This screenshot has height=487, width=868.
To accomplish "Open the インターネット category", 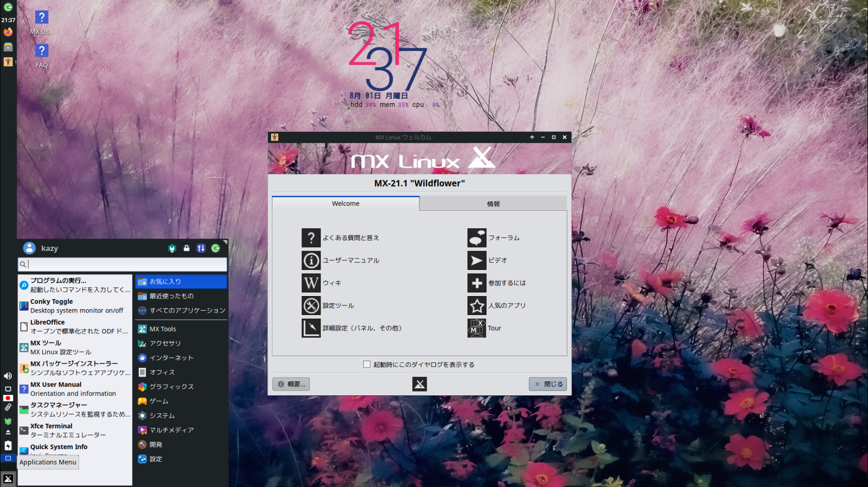I will tap(181, 358).
